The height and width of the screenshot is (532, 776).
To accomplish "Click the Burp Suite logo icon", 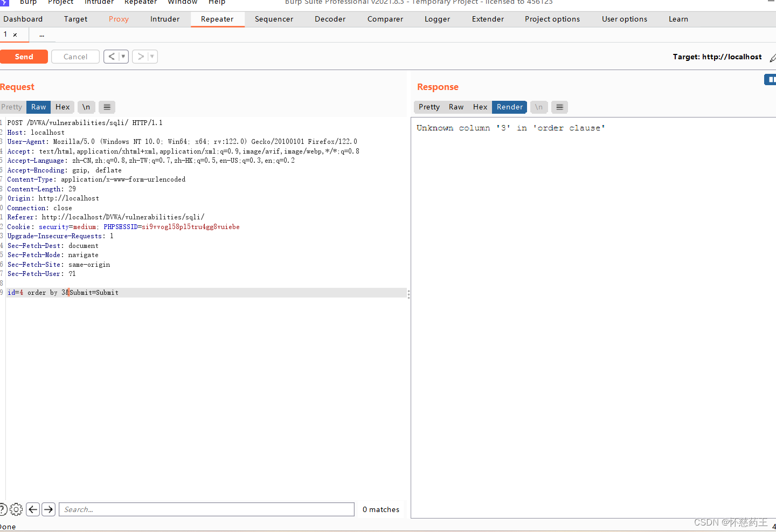I will click(x=4, y=2).
